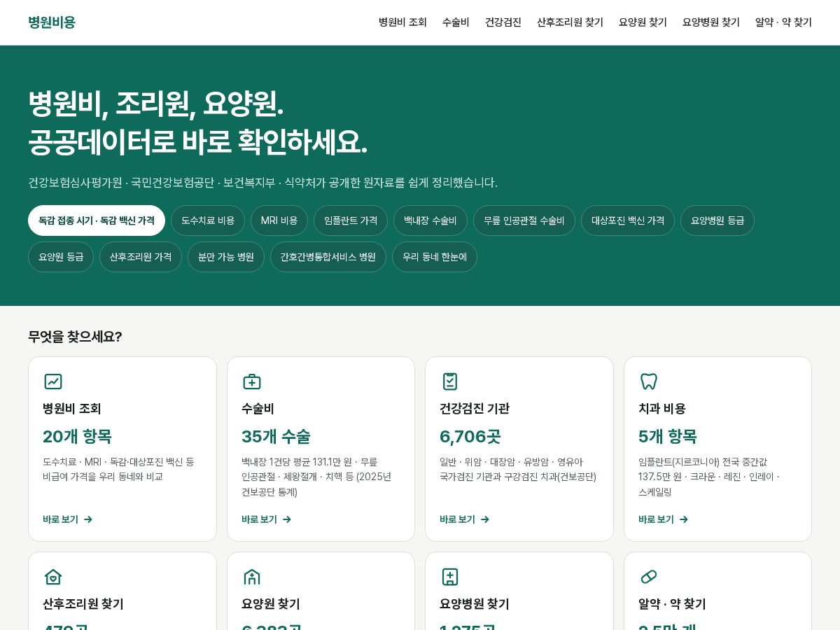The height and width of the screenshot is (630, 840).
Task: Click 바로 보기 link in 치과 비용 card
Action: point(664,519)
